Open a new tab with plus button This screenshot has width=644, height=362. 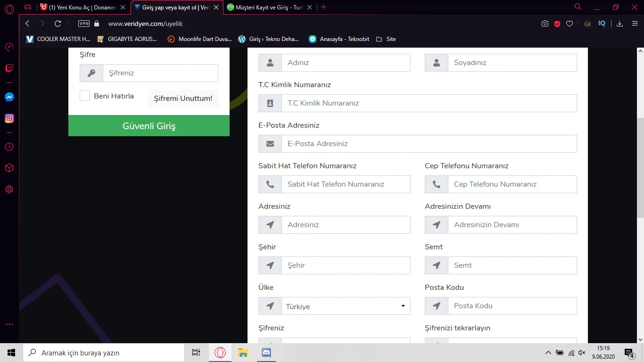[x=323, y=7]
